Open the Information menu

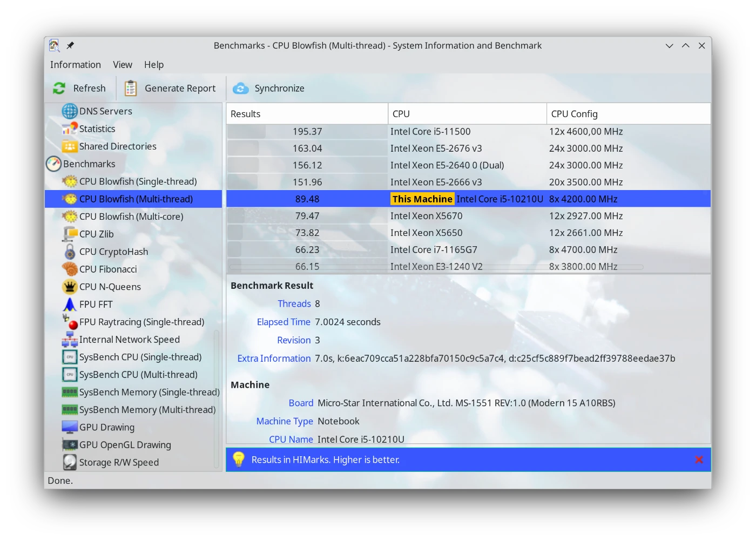[76, 65]
